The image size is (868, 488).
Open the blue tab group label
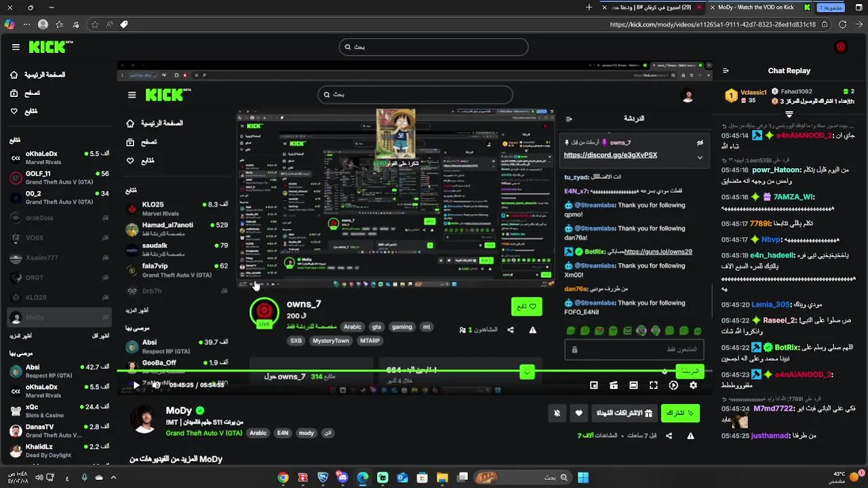[831, 7]
